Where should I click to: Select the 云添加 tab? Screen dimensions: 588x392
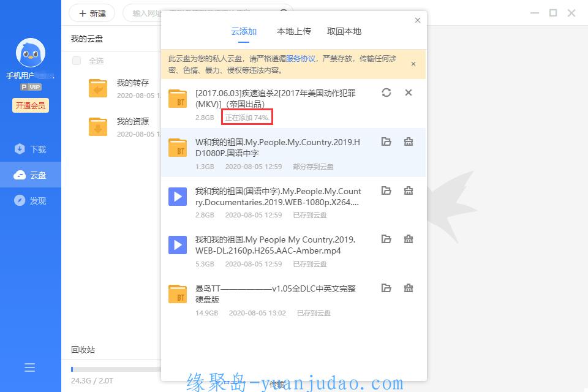coord(244,31)
